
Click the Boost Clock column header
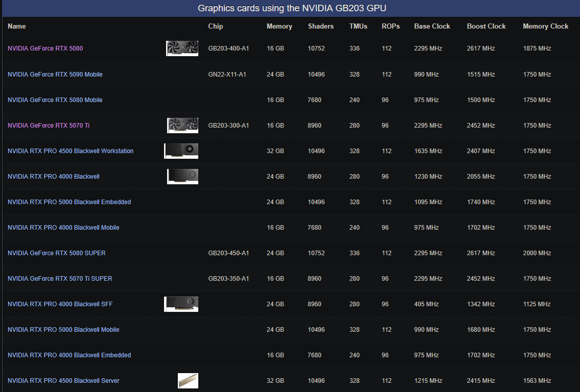[x=486, y=26]
